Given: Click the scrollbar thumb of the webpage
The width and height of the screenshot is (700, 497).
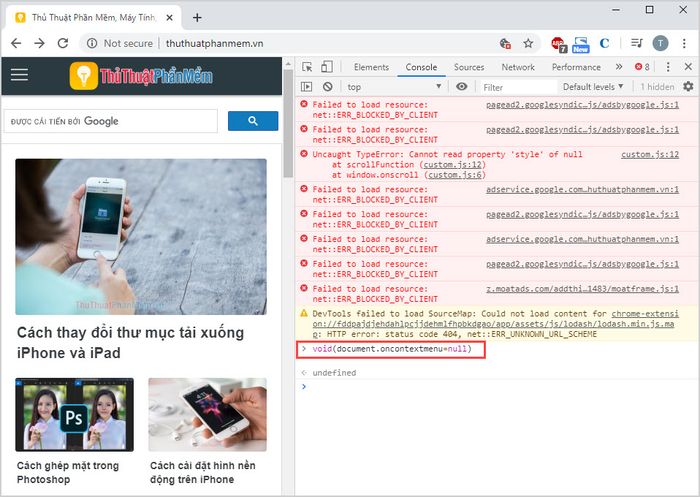Looking at the screenshot, I should (288, 123).
